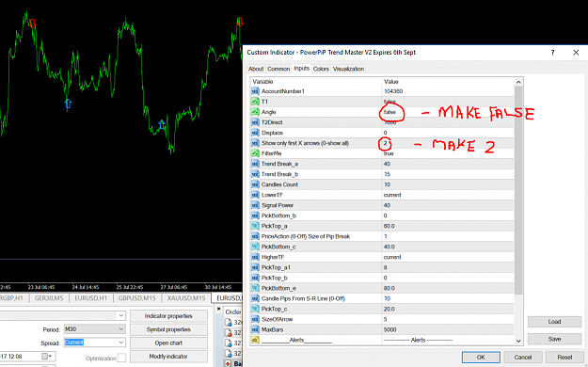This screenshot has width=588, height=367.
Task: Click the PickBottom_b variable icon
Action: [x=255, y=215]
